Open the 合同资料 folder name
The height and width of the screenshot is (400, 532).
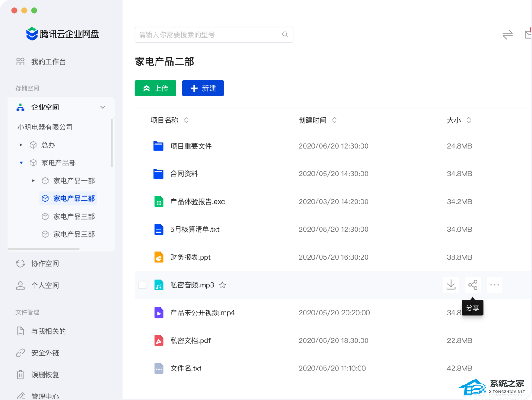pyautogui.click(x=184, y=174)
